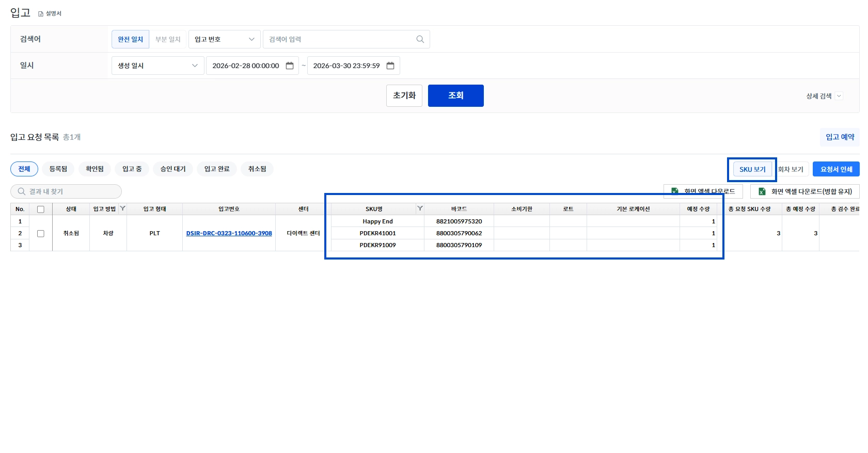This screenshot has width=868, height=453.
Task: Open inbound link DSIR-DRC-0323-110600-3908
Action: (x=229, y=233)
